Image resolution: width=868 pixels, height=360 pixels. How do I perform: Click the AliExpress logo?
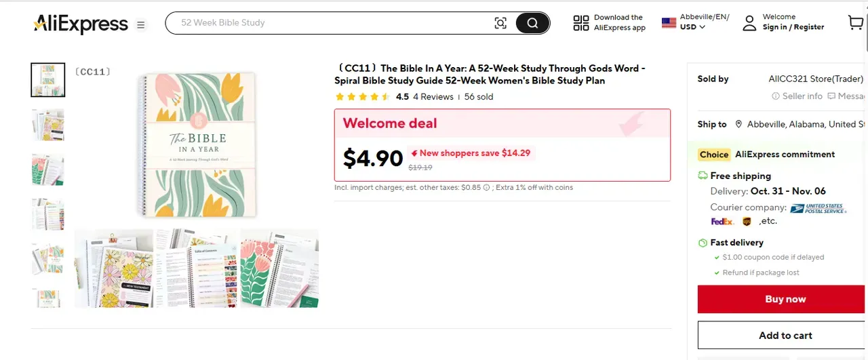(81, 24)
